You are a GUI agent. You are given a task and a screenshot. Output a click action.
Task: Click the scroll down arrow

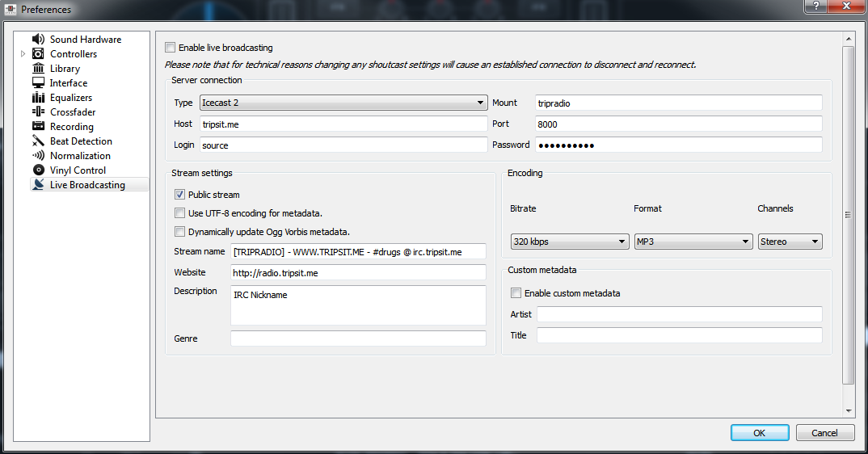point(848,411)
